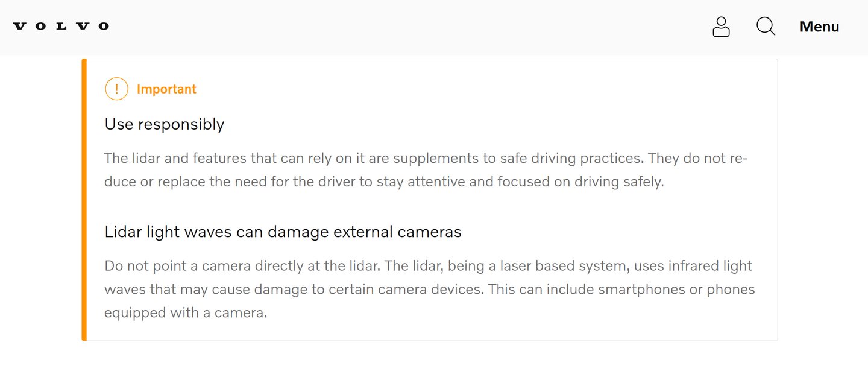Click the Volvo logo in header
The height and width of the screenshot is (374, 868).
61,26
